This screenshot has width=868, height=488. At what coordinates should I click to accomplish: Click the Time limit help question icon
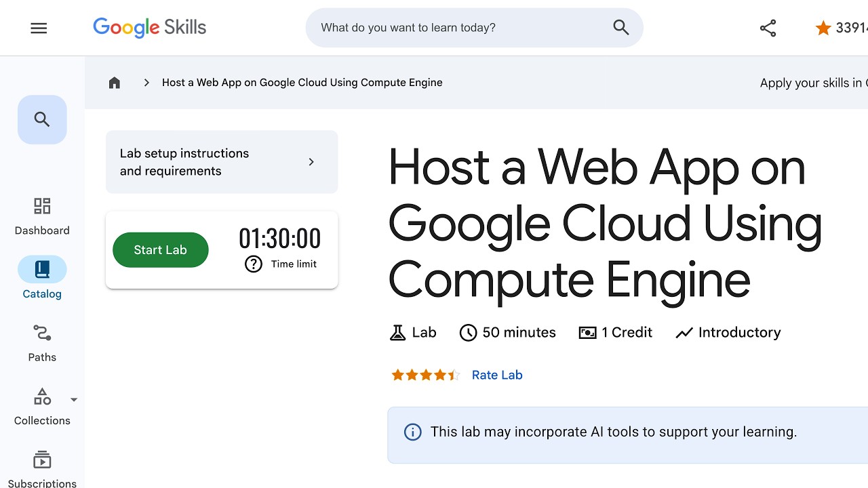254,264
